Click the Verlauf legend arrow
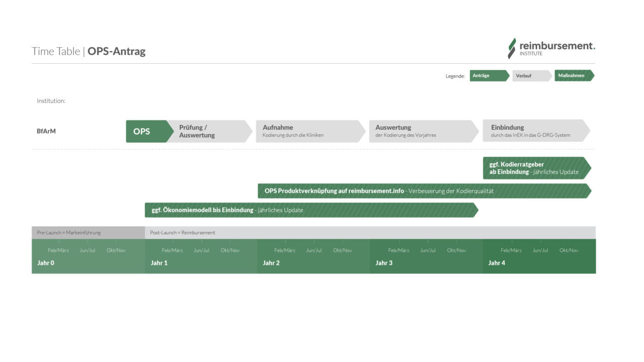The width and height of the screenshot is (644, 362). 531,76
